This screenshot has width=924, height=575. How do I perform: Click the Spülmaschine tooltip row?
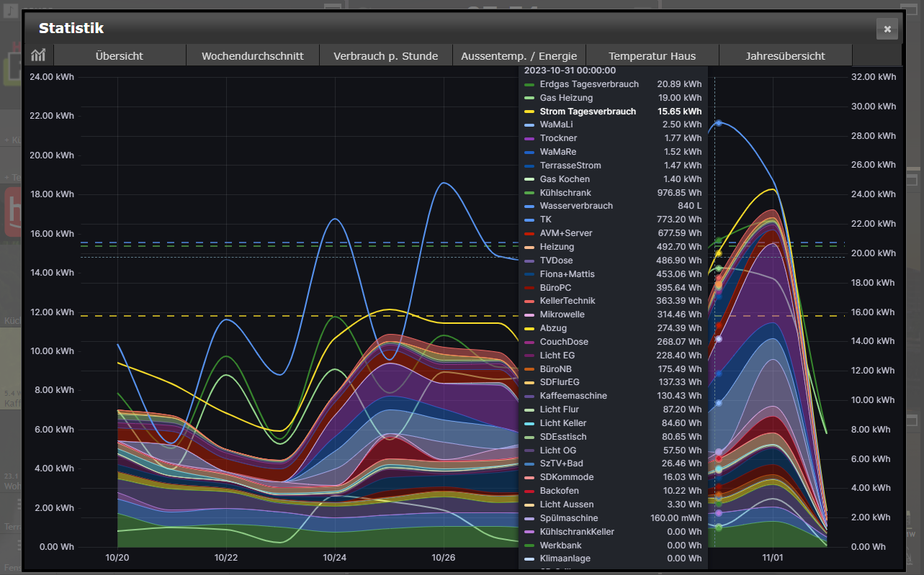[x=613, y=518]
